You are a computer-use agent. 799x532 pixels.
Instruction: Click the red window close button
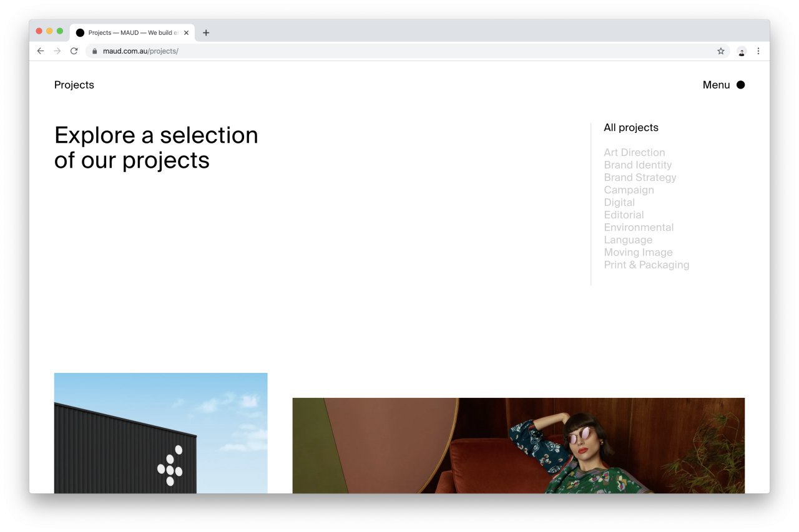pos(39,31)
